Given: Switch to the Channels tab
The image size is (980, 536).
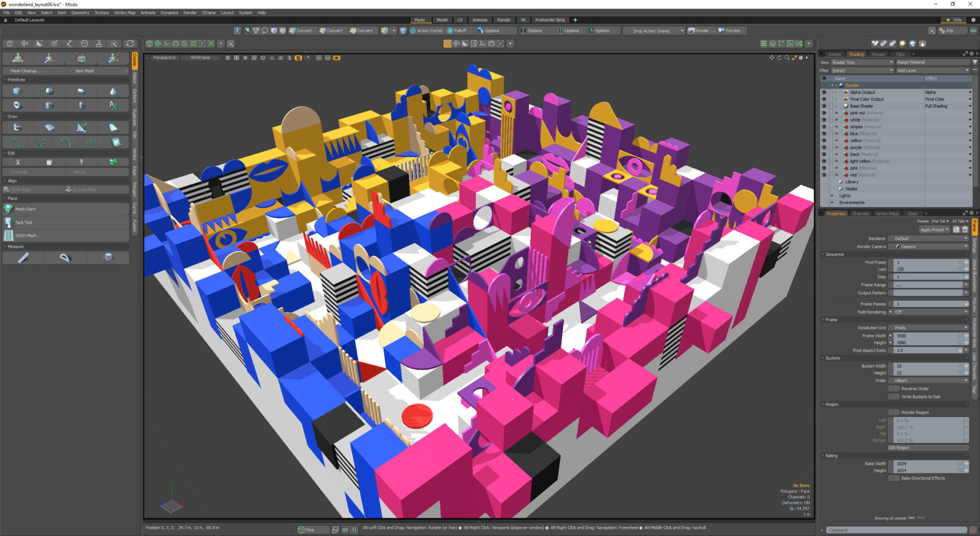Looking at the screenshot, I should 860,214.
